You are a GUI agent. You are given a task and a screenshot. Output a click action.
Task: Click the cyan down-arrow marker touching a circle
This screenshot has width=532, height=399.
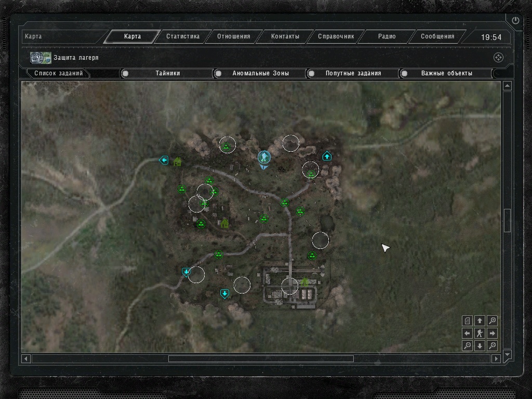click(186, 272)
